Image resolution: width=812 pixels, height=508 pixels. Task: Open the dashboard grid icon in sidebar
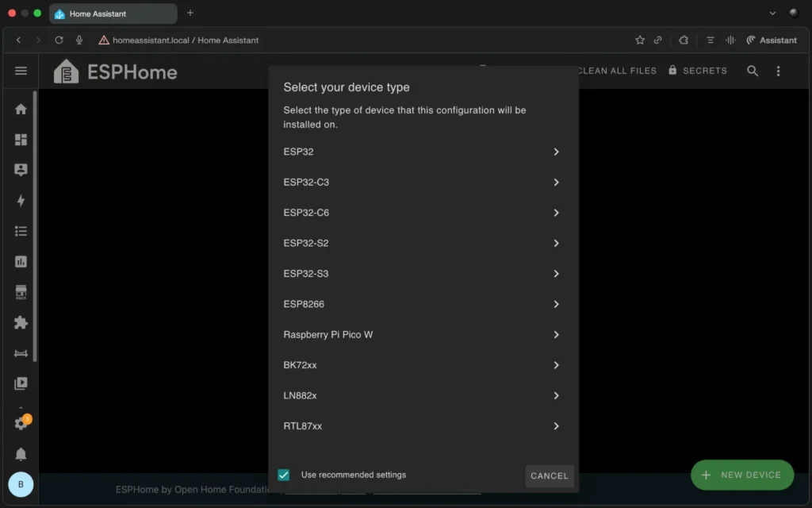[x=21, y=140]
